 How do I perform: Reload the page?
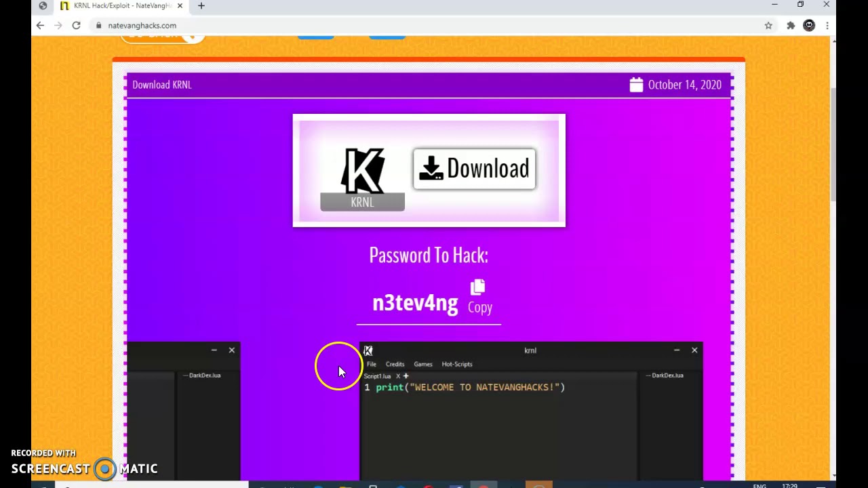click(x=77, y=25)
